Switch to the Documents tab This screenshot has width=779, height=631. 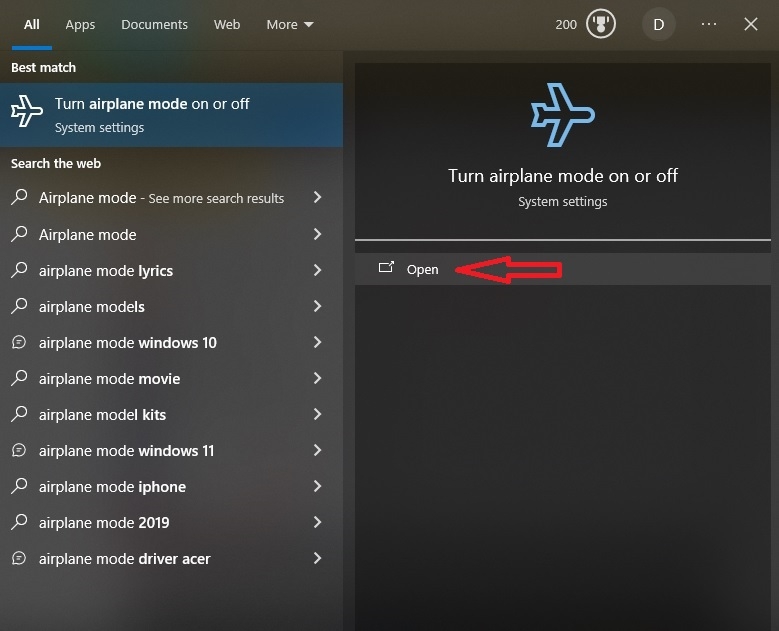(x=154, y=24)
